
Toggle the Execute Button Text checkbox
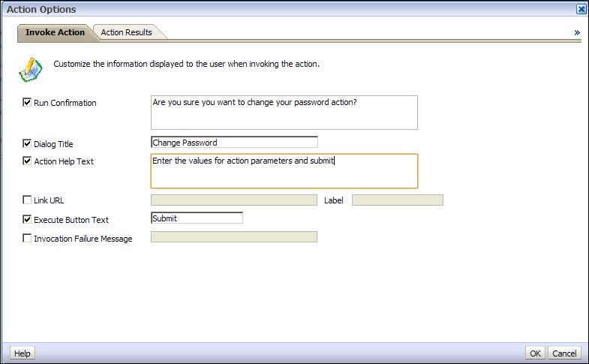(27, 219)
